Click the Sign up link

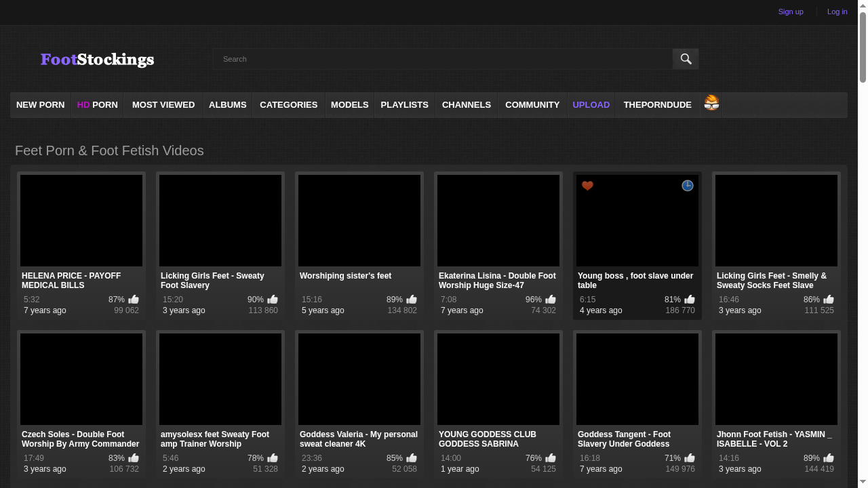(791, 12)
